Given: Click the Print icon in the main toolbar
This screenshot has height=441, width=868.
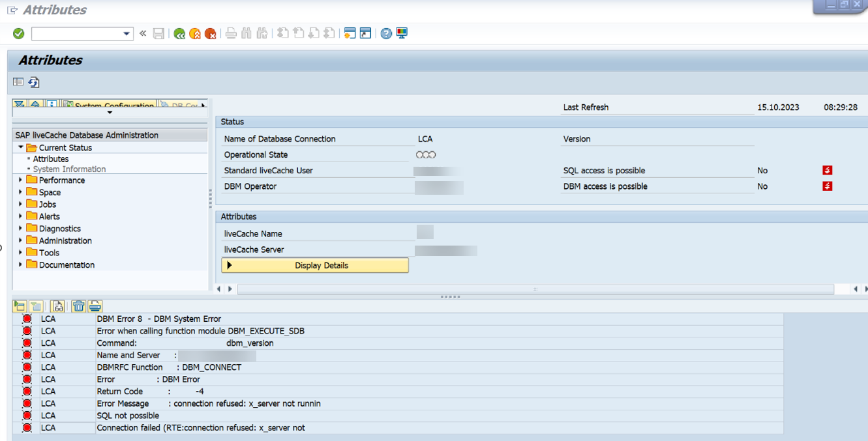Looking at the screenshot, I should tap(231, 33).
